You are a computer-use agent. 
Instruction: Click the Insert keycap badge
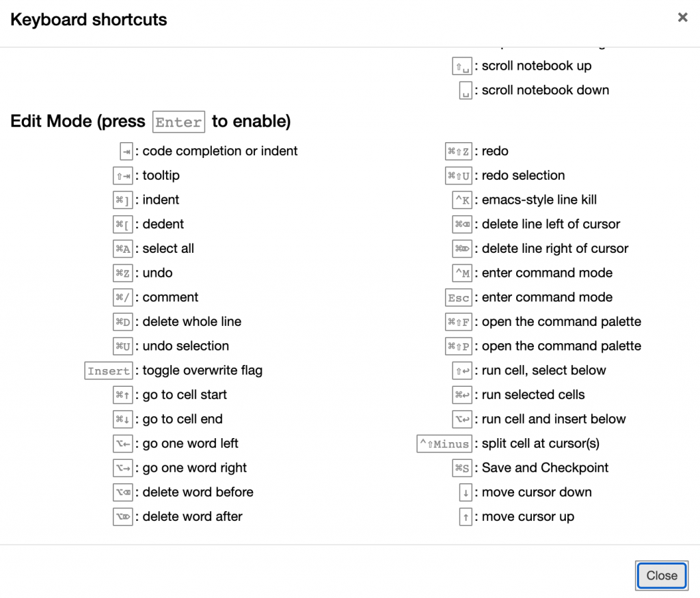click(x=108, y=370)
